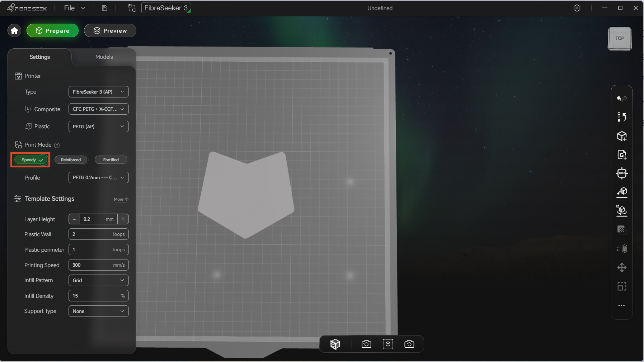This screenshot has height=362, width=644.
Task: Switch to the Settings tab
Action: [x=39, y=57]
